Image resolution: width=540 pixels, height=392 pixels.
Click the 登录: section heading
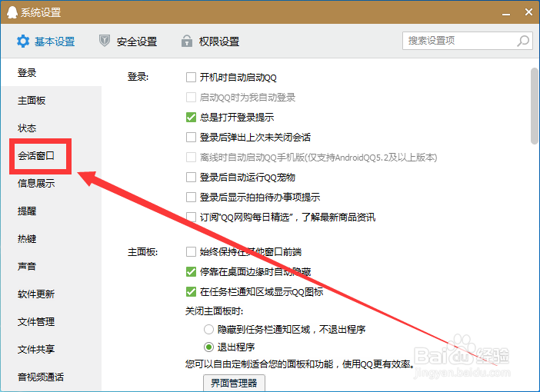tap(138, 76)
